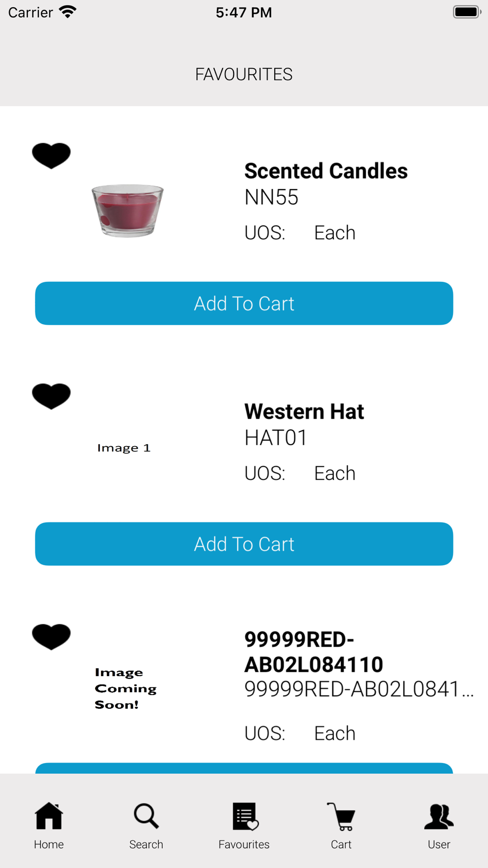Open the Western Hat product title

pos(304,412)
